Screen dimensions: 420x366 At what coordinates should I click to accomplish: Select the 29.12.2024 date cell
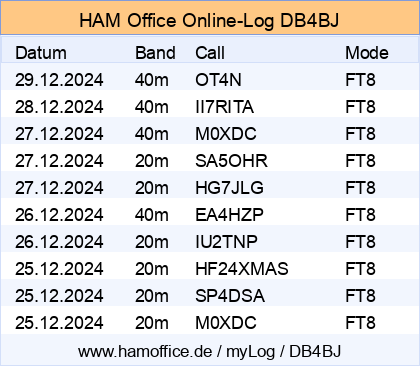59,80
